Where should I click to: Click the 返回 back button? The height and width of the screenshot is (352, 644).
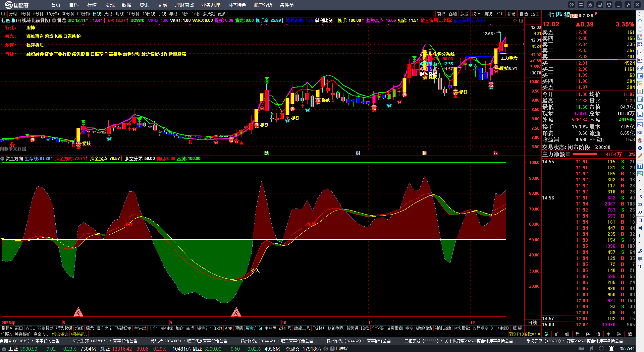tap(535, 14)
